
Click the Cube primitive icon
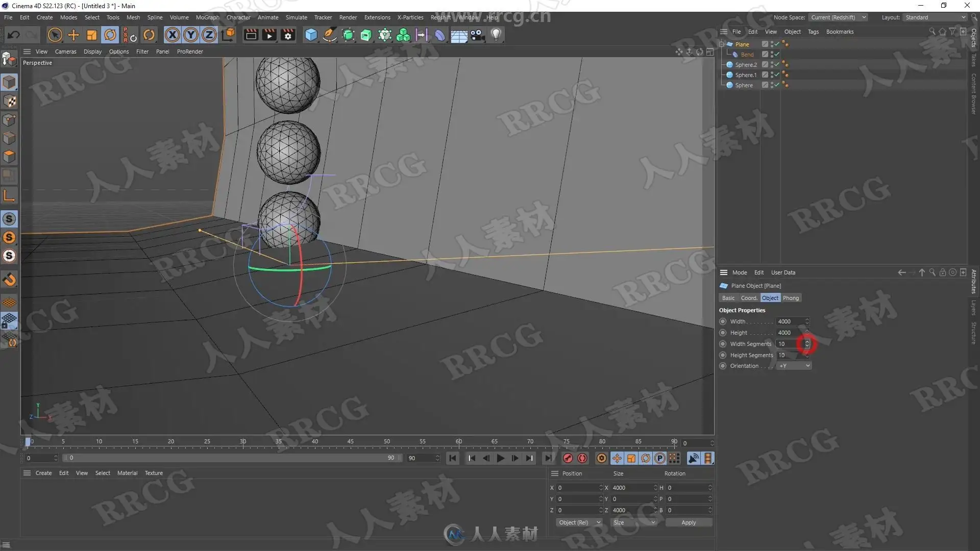[x=311, y=35]
